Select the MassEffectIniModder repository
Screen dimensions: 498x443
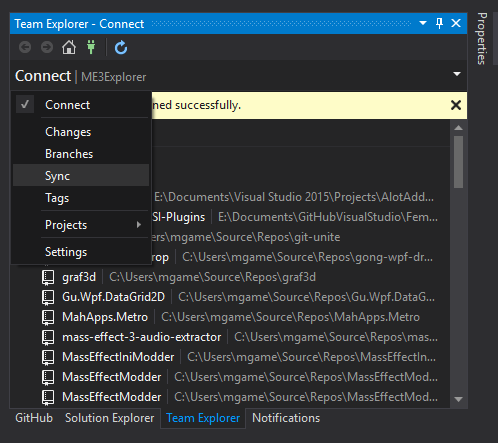click(118, 357)
